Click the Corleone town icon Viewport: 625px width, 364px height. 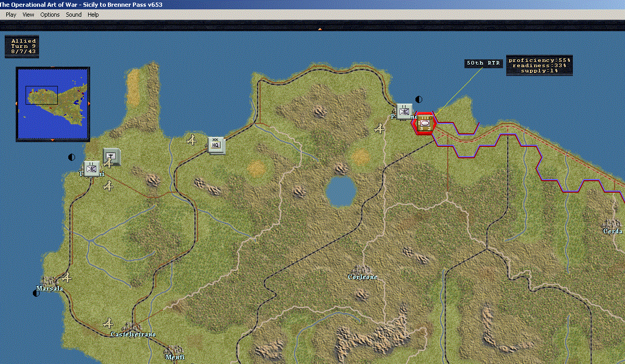(361, 270)
